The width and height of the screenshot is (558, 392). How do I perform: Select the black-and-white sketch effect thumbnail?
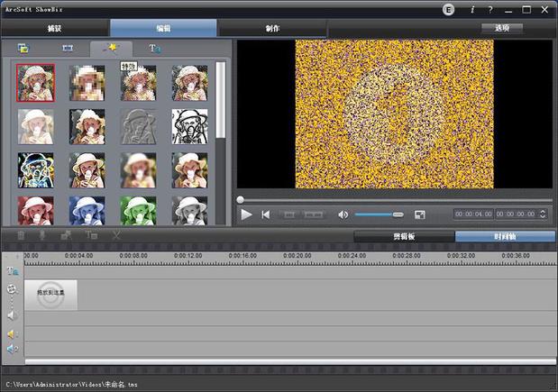tap(189, 127)
